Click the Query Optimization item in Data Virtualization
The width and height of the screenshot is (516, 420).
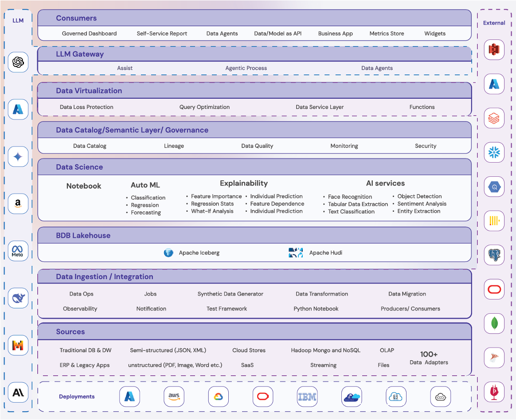(x=204, y=107)
